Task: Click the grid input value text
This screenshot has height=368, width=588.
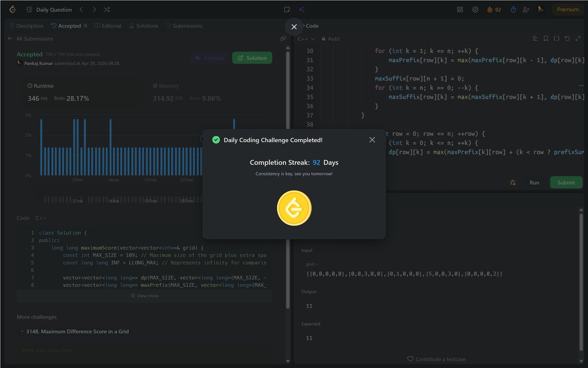Action: tap(404, 273)
